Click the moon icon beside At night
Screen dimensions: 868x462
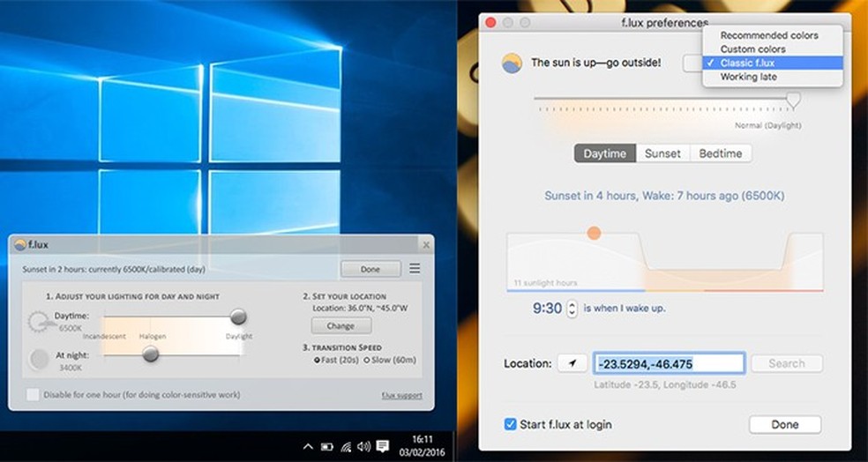(40, 359)
